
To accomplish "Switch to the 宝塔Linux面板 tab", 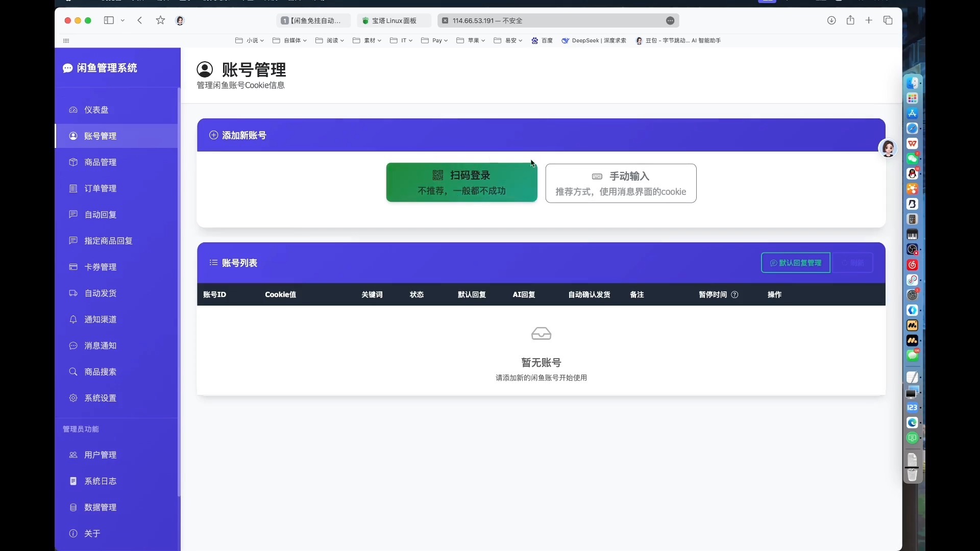I will [394, 20].
